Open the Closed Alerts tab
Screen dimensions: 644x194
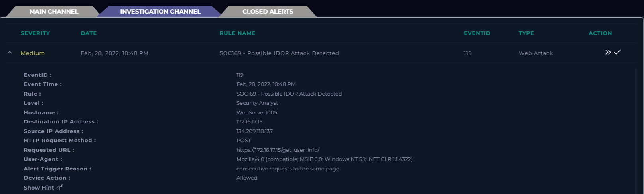pyautogui.click(x=268, y=12)
